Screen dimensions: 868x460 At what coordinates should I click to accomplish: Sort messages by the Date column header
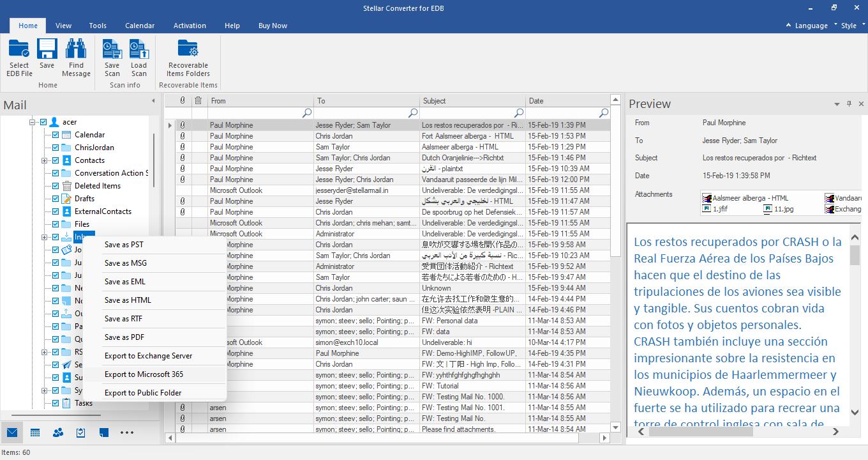pos(568,100)
